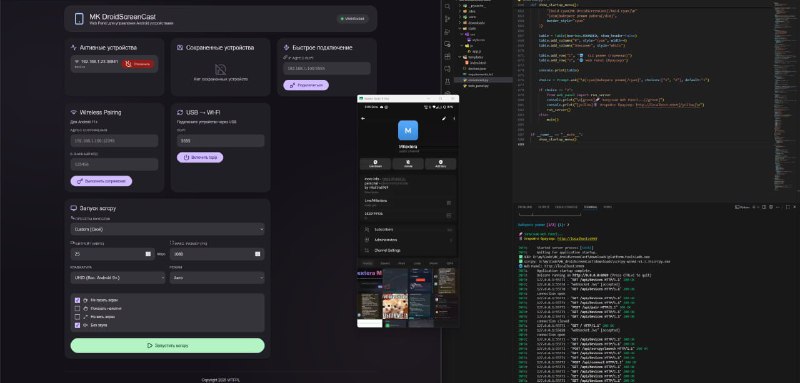Click the Wi-Fi icon next to device 192.168.1.23

77,62
